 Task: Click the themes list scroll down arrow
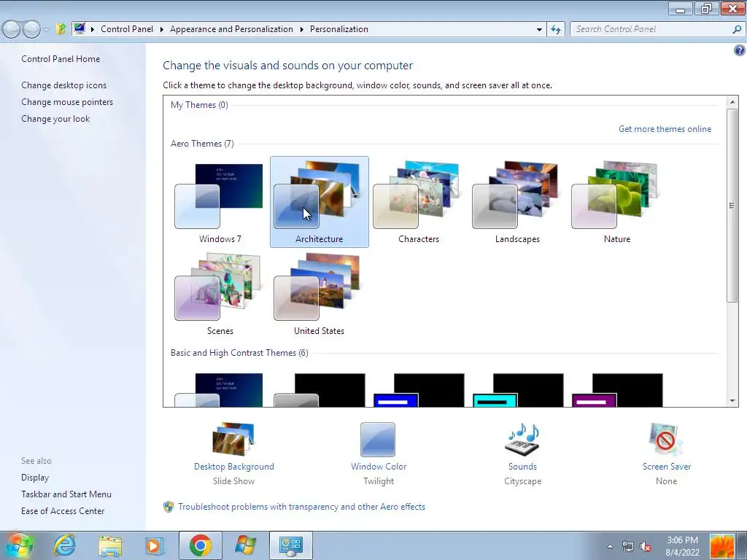732,401
